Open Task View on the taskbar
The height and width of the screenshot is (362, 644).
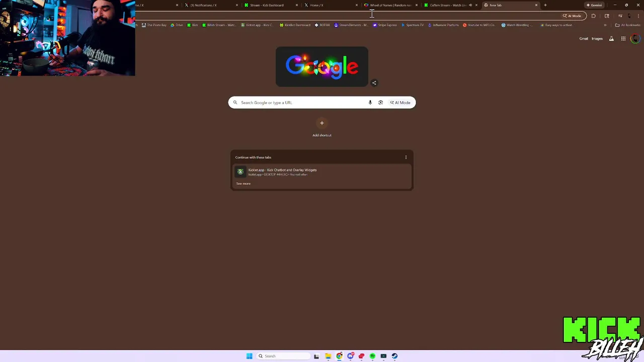click(316, 356)
